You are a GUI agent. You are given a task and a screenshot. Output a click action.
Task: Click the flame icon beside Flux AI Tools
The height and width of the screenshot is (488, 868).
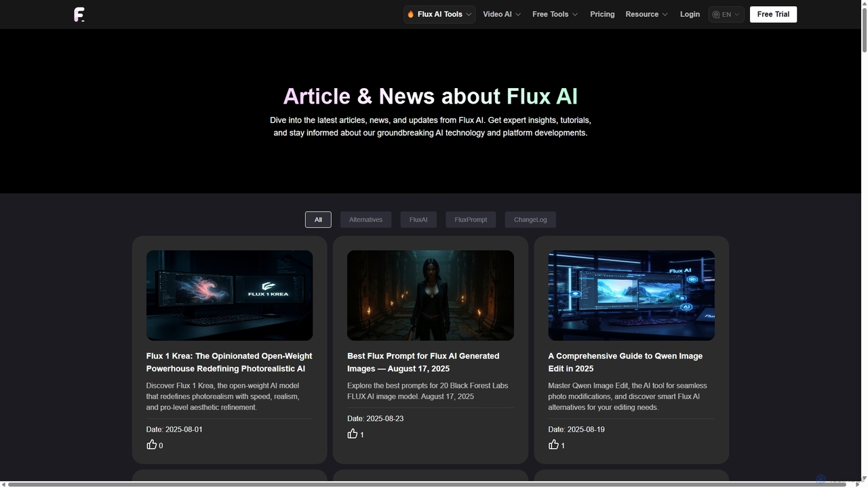click(x=411, y=14)
